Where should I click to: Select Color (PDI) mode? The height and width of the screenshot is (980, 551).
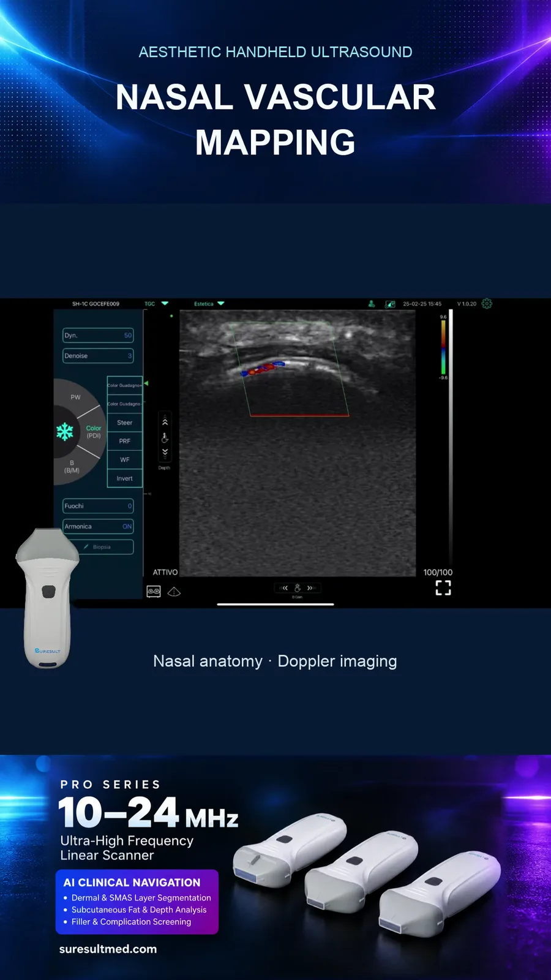click(x=94, y=432)
